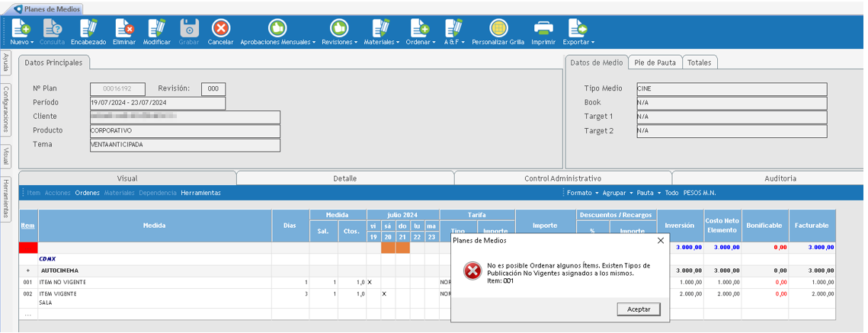Viewport: 868px width, 333px height.
Task: Click the red Cancelar icon
Action: click(220, 27)
